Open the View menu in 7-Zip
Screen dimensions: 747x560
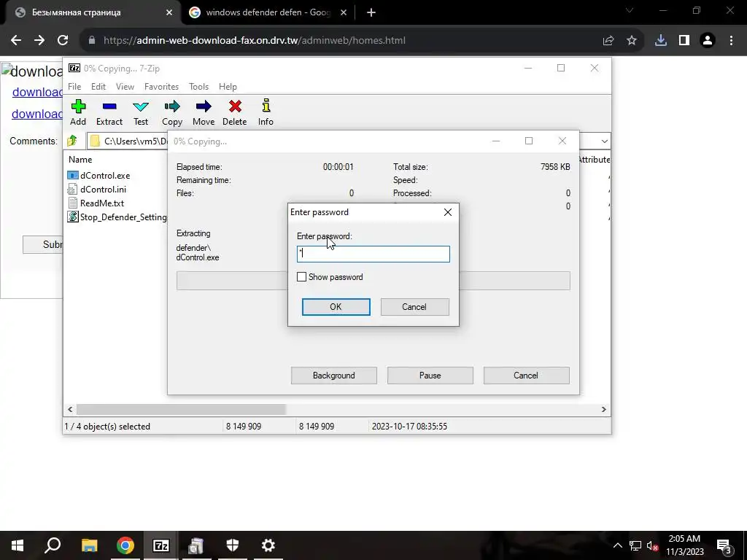(125, 87)
